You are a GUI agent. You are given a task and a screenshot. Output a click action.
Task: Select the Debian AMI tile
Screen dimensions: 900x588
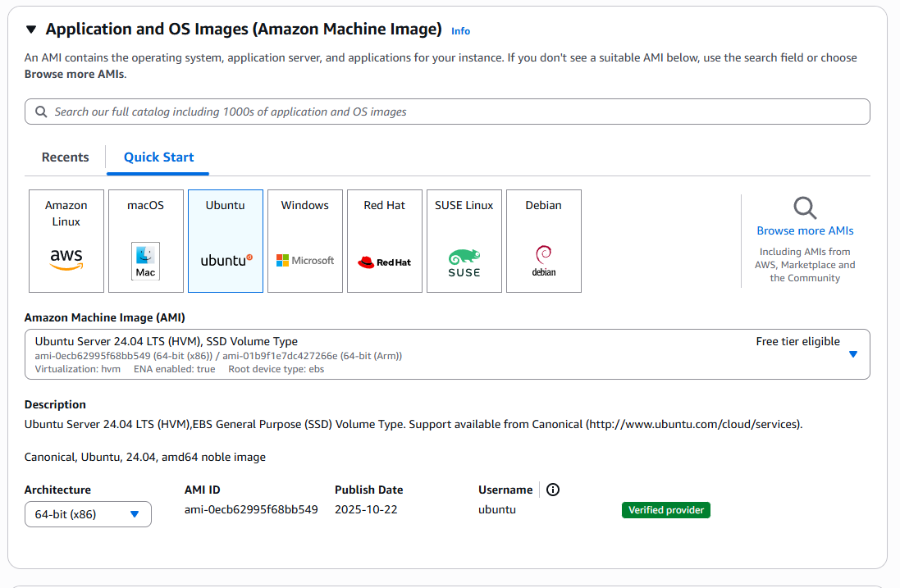coord(544,241)
